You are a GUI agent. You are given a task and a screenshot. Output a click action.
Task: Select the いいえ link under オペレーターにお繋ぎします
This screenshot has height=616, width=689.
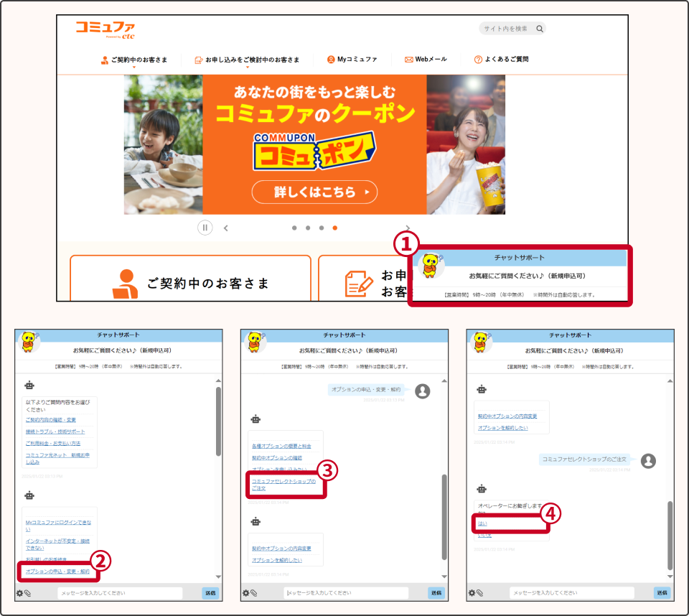pyautogui.click(x=484, y=535)
